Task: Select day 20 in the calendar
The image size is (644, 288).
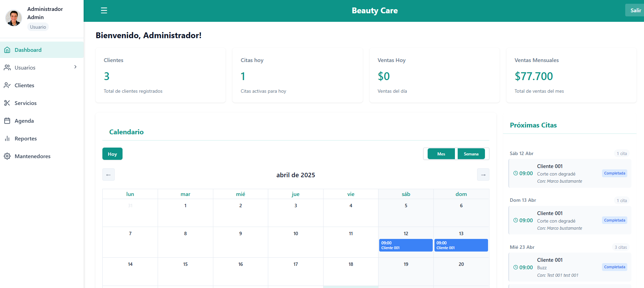Action: coord(461,272)
